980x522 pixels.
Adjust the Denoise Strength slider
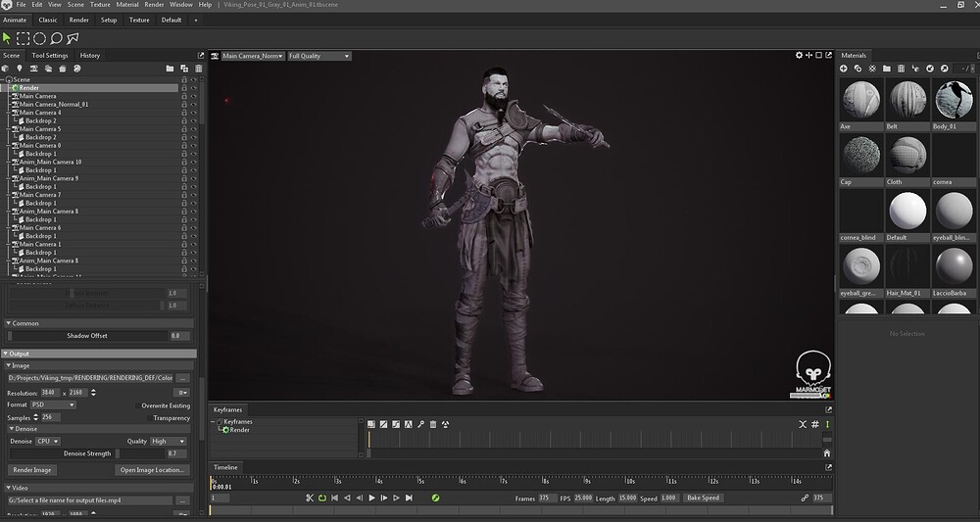pos(87,454)
